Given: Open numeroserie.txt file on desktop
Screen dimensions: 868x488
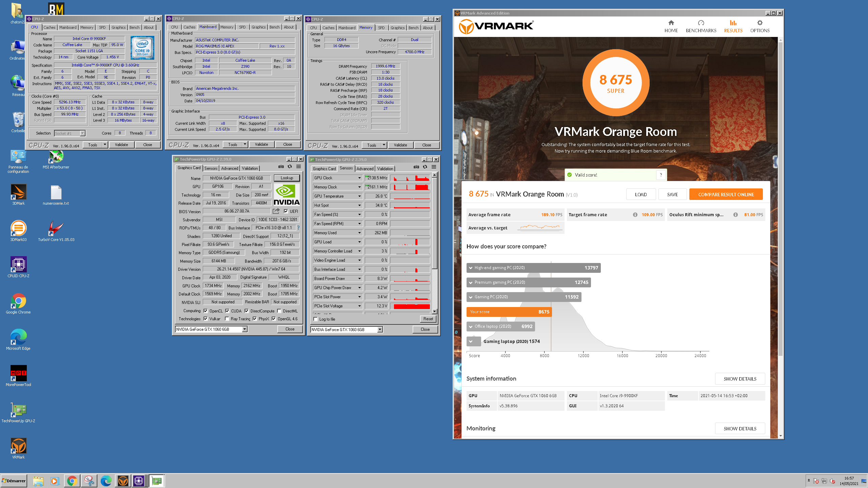Looking at the screenshot, I should (x=56, y=195).
